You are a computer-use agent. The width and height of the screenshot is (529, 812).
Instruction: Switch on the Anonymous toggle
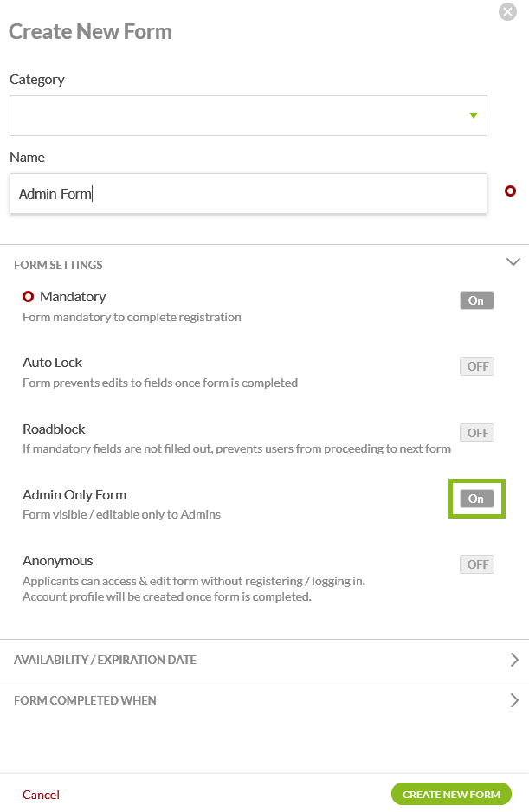477,564
